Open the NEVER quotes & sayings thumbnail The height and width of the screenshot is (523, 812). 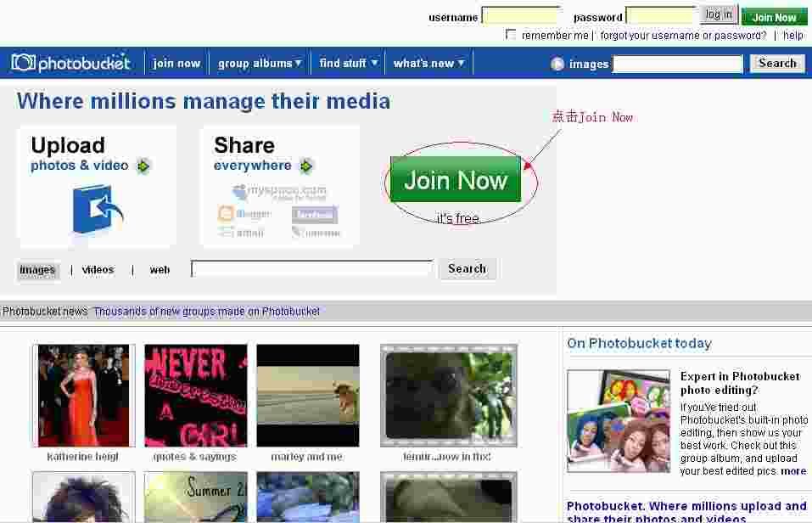point(196,396)
